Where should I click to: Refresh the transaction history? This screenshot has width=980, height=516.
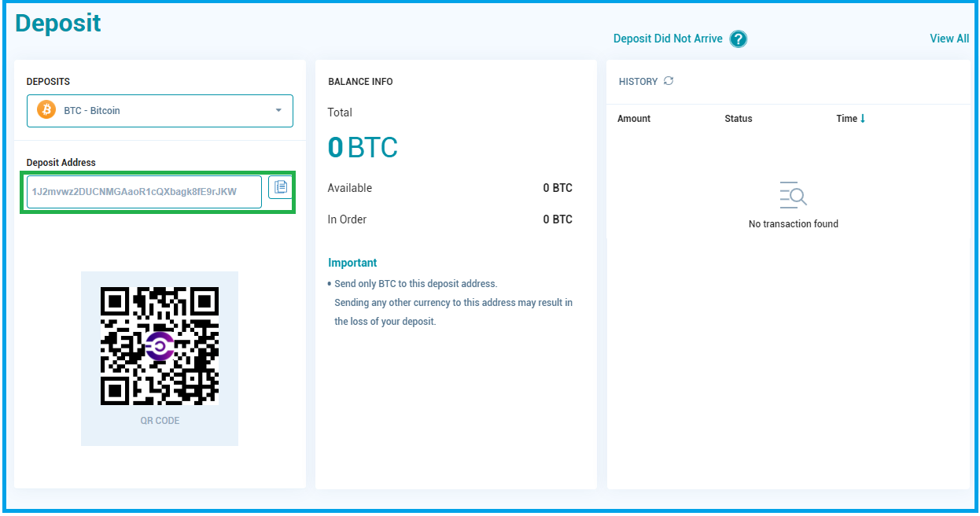669,81
